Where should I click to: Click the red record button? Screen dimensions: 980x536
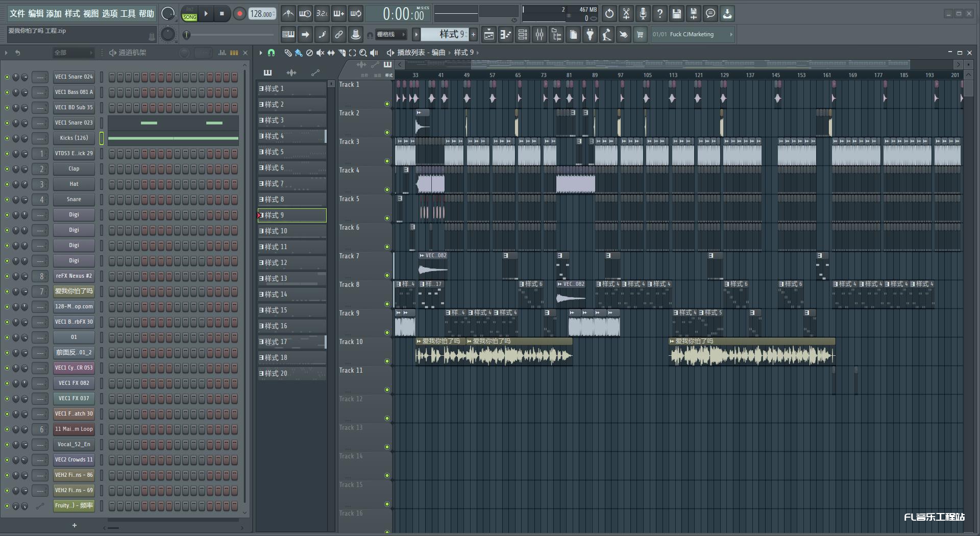[x=239, y=14]
